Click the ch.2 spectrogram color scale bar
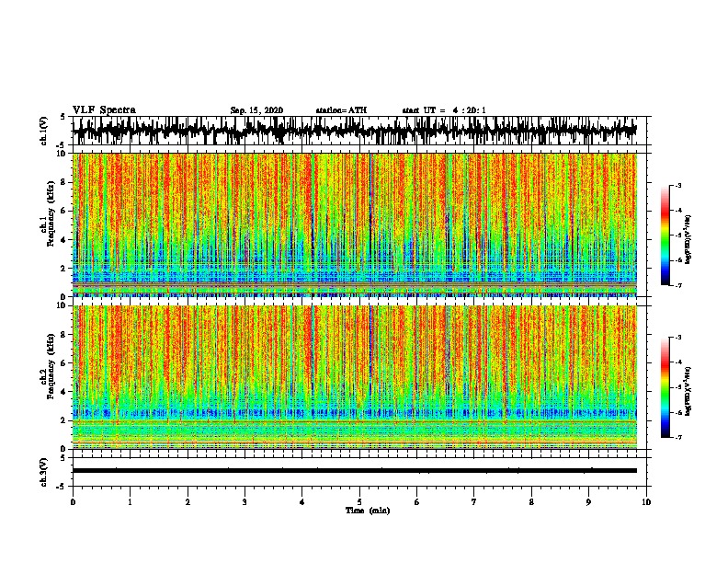This screenshot has height=563, width=728. pos(665,387)
